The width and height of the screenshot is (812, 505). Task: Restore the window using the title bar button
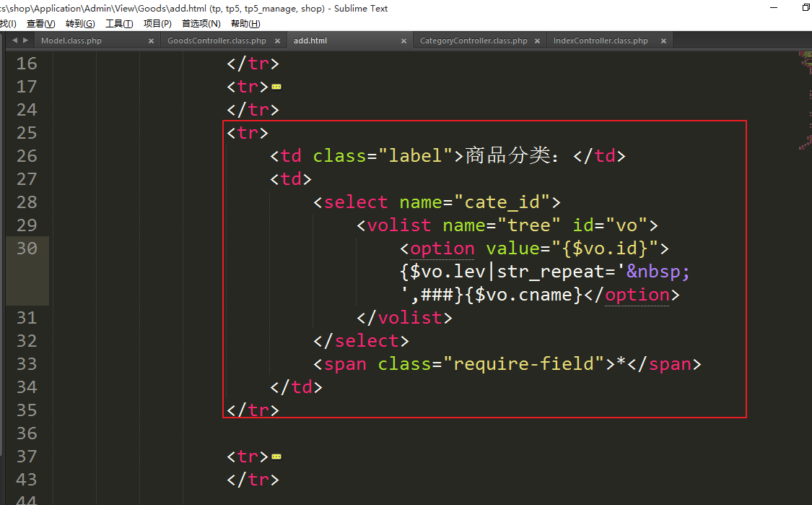[806, 8]
